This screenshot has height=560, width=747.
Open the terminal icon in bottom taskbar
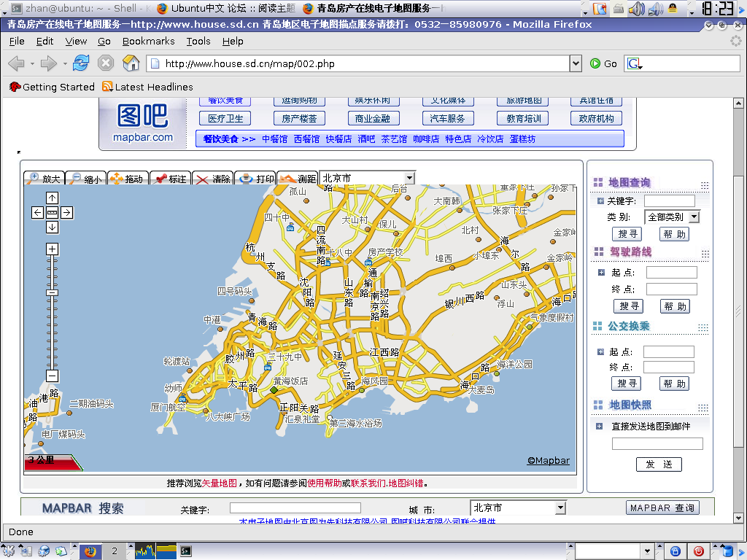[185, 551]
